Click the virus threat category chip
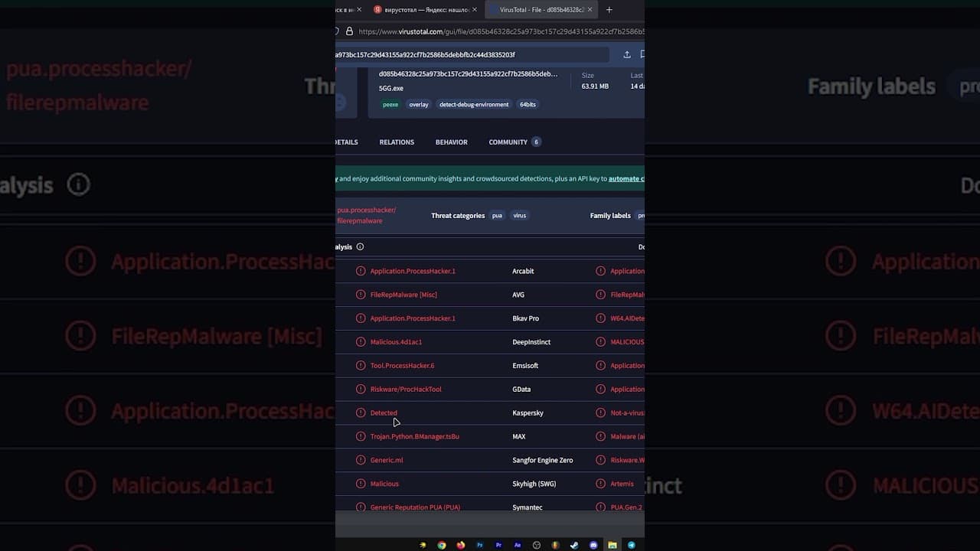The image size is (980, 551). click(520, 216)
